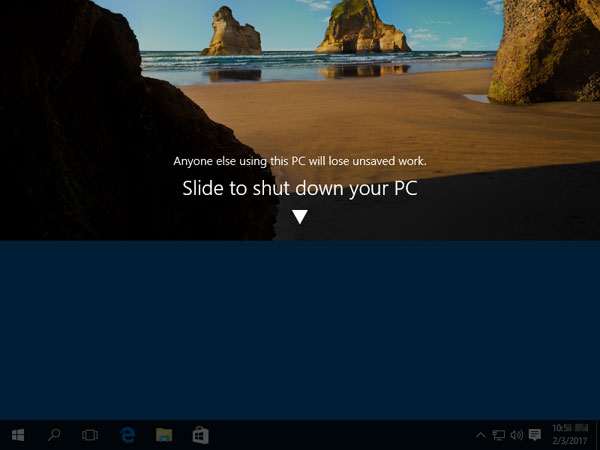Image resolution: width=600 pixels, height=450 pixels.
Task: Click the unsaved work warning message
Action: coord(300,160)
